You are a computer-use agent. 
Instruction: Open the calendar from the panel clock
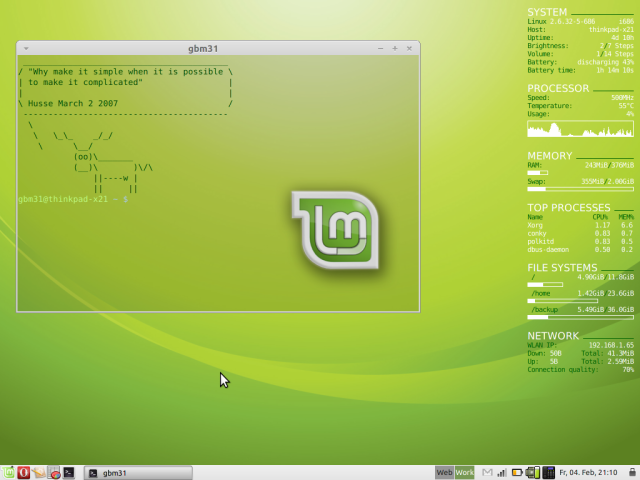588,473
